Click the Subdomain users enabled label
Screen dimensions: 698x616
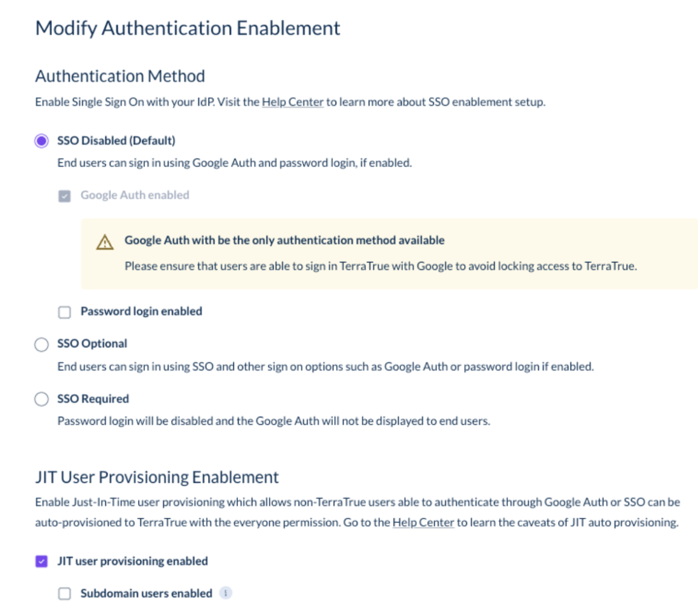[147, 593]
